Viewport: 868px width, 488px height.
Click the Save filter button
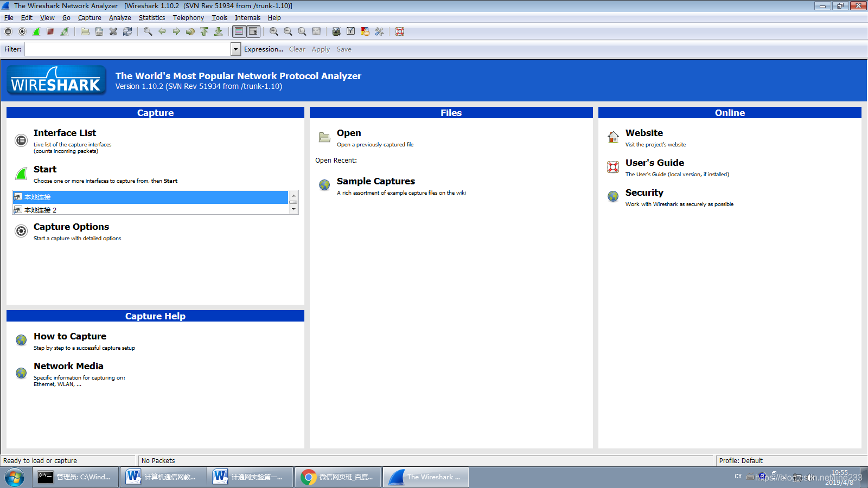[x=344, y=49]
